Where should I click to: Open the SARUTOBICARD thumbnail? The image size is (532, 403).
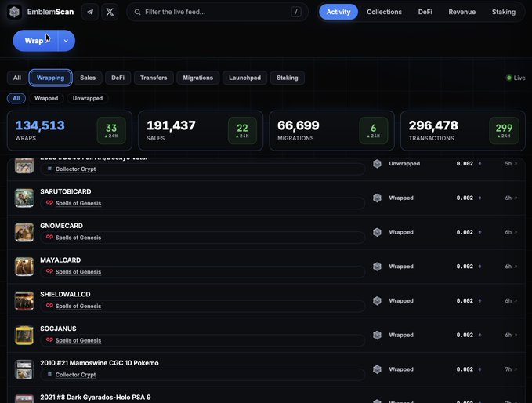(24, 198)
